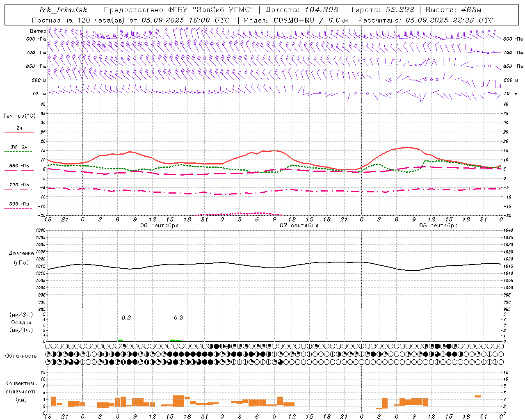Image resolution: width=525 pixels, height=420 pixels.
Task: Click the Долгота: 104.308 value
Action: click(302, 10)
